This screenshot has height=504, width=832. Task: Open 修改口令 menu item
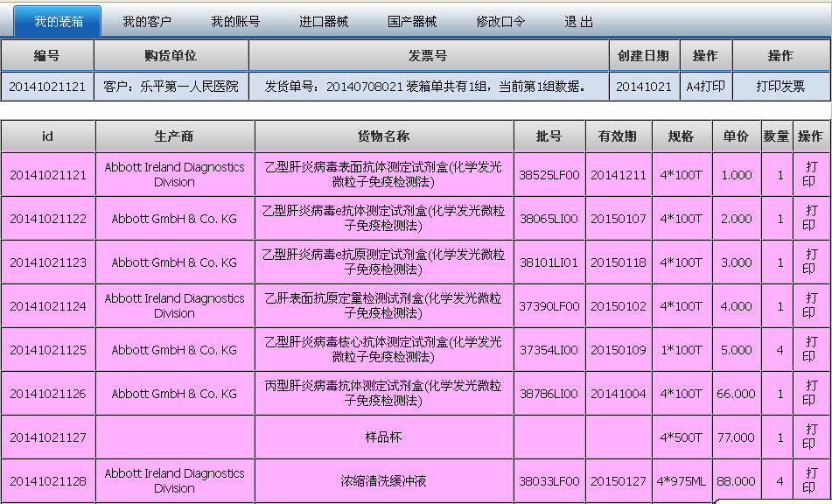point(500,22)
